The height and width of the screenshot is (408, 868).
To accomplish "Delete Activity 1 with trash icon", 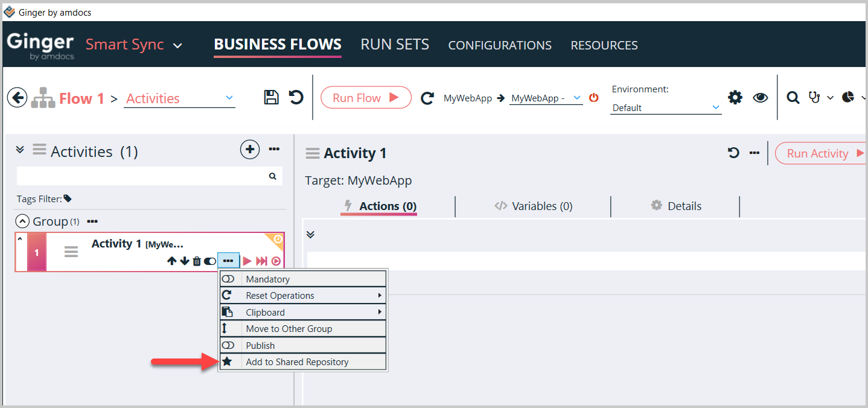I will (197, 261).
